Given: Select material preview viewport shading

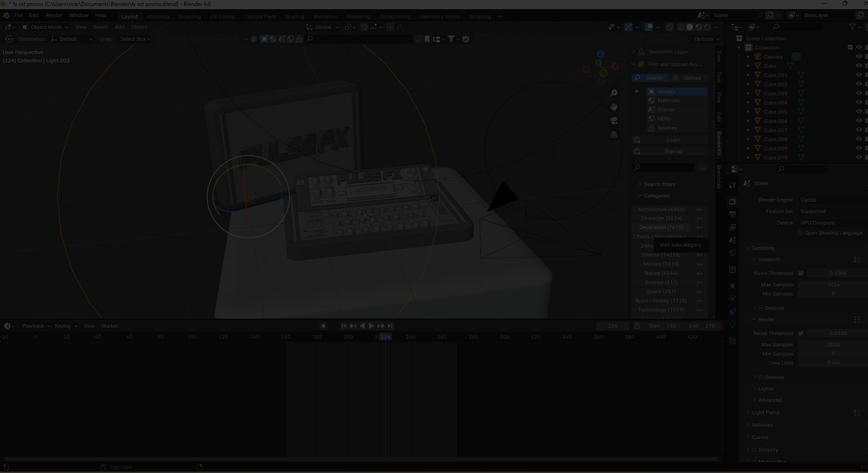Looking at the screenshot, I should 699,27.
